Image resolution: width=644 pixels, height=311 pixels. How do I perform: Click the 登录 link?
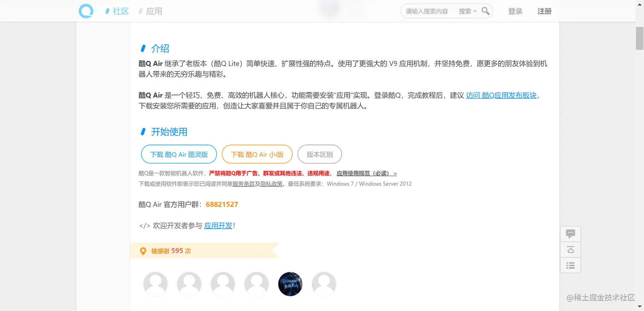click(515, 11)
